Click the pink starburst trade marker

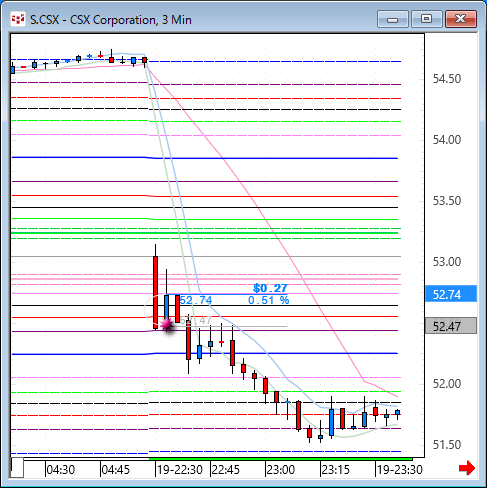coord(167,325)
